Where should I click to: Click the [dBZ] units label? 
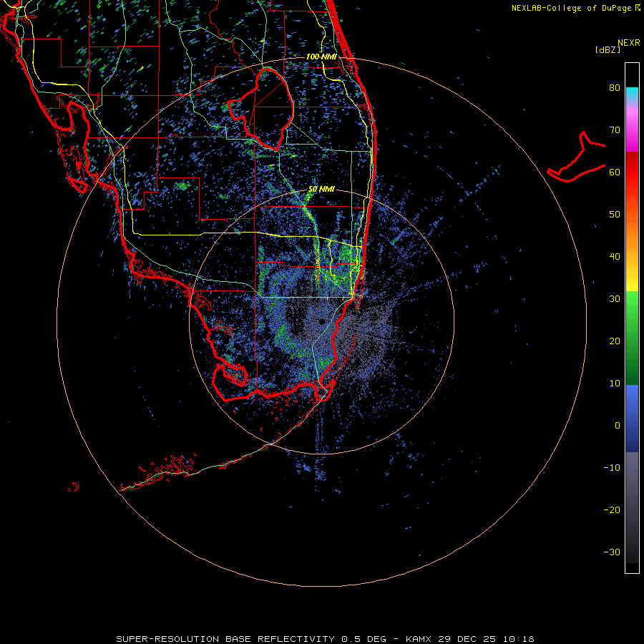coord(608,50)
